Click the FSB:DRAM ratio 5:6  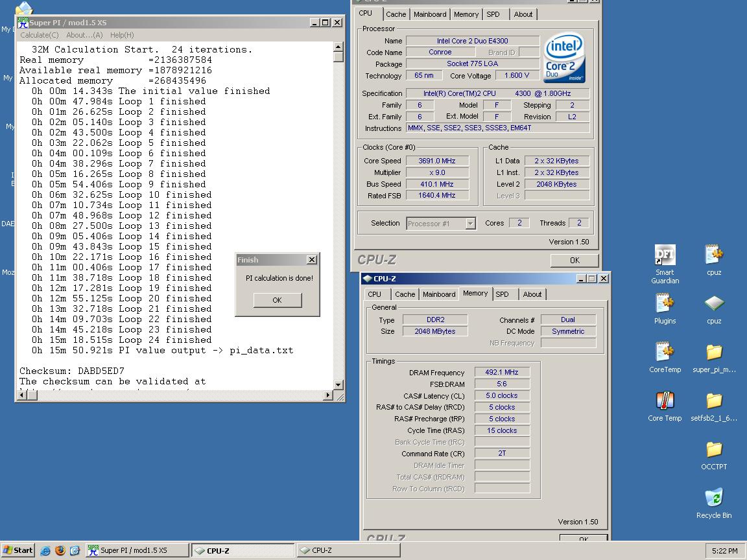tap(502, 384)
